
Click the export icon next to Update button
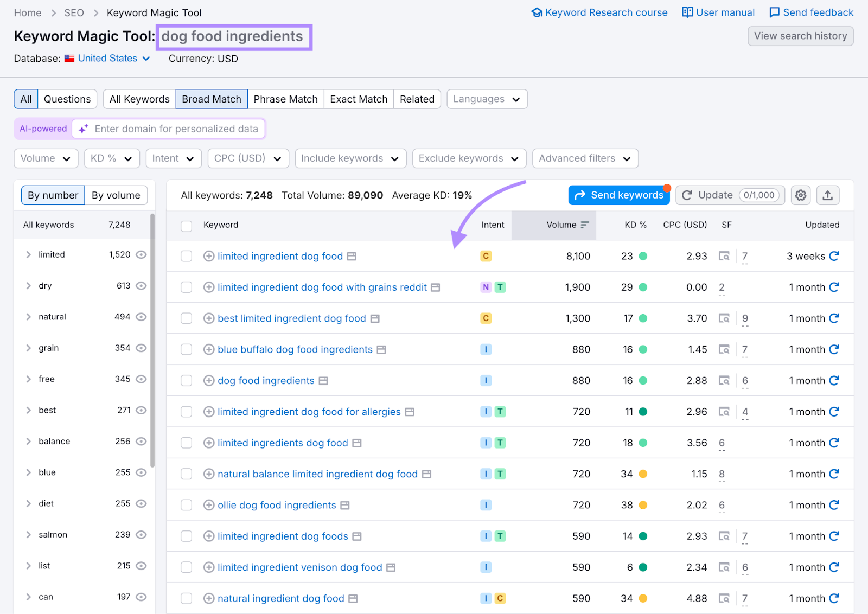pyautogui.click(x=828, y=195)
